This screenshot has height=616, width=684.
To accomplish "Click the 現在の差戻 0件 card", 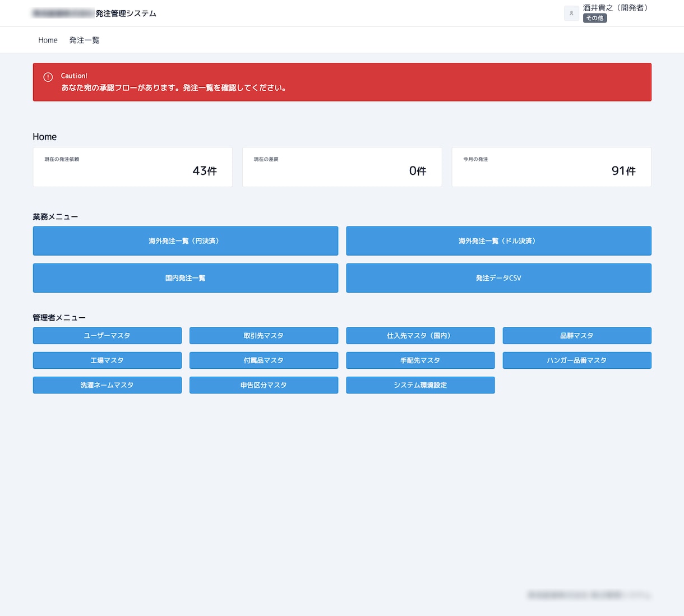I will pos(342,167).
